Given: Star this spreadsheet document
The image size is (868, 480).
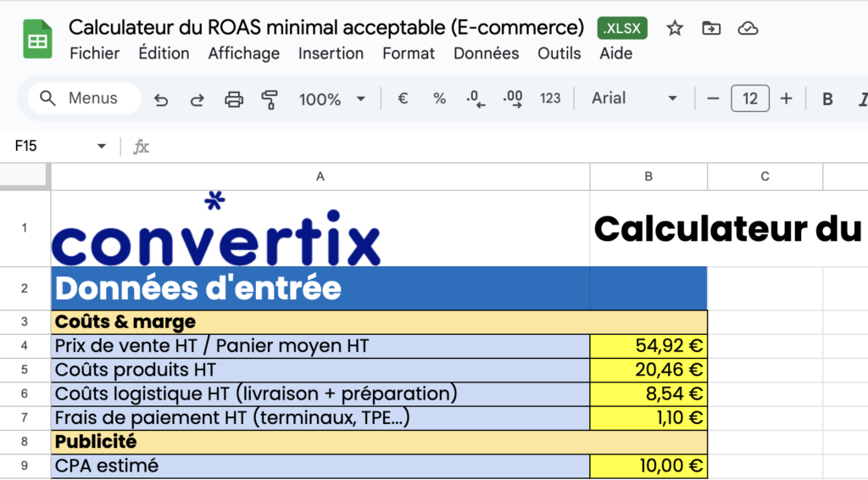Looking at the screenshot, I should (675, 29).
